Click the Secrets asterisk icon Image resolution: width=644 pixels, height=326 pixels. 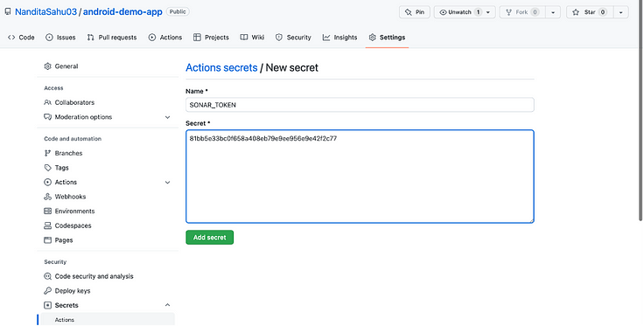[x=47, y=305]
